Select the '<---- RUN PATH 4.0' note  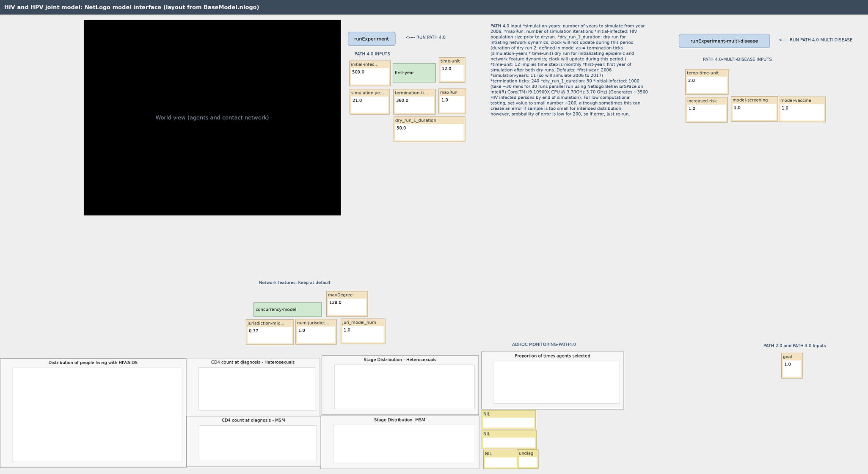tap(425, 37)
